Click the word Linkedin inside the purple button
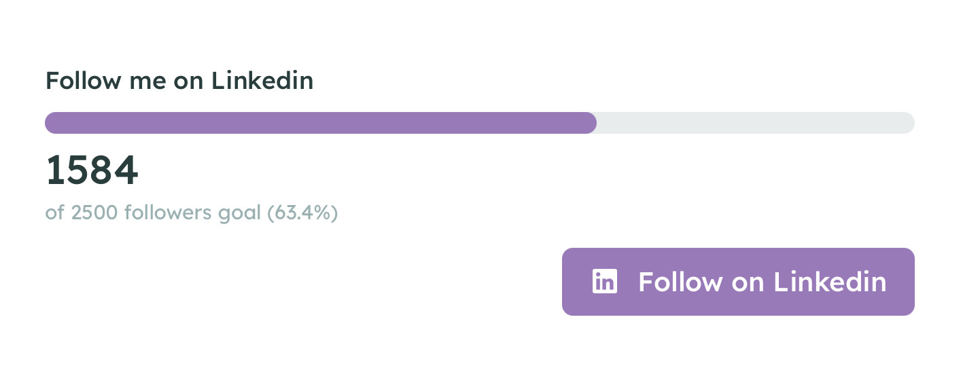 [830, 282]
